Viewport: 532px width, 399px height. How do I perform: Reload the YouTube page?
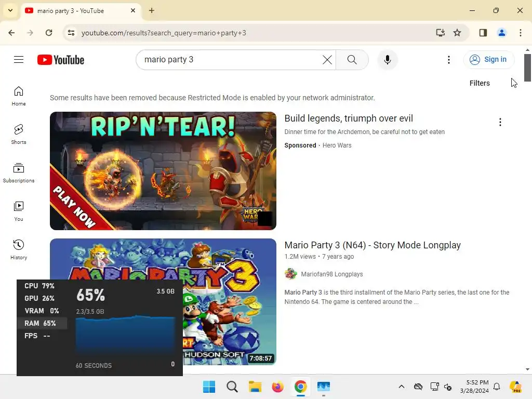click(49, 33)
